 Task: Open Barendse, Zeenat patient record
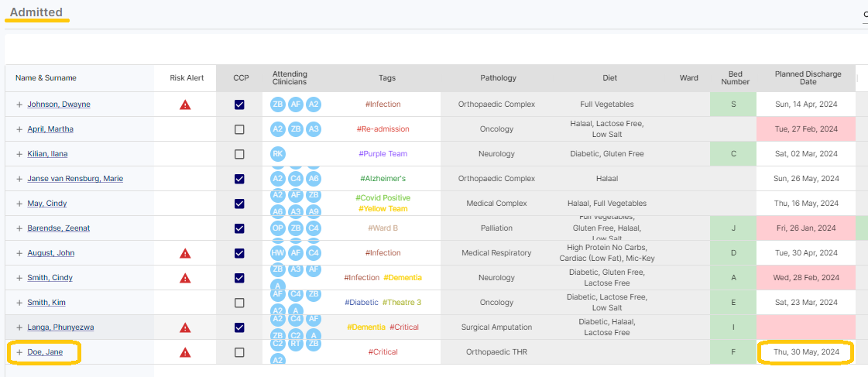click(59, 228)
